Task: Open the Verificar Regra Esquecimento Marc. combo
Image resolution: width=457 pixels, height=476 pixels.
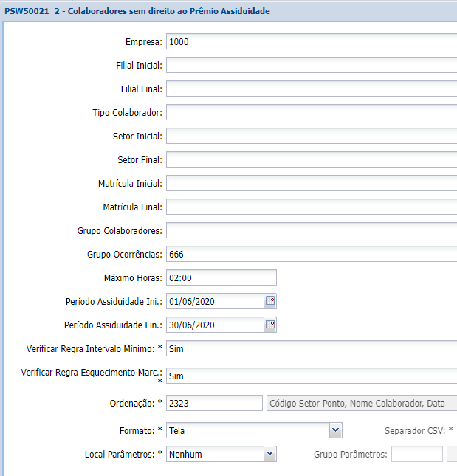Action: (312, 376)
